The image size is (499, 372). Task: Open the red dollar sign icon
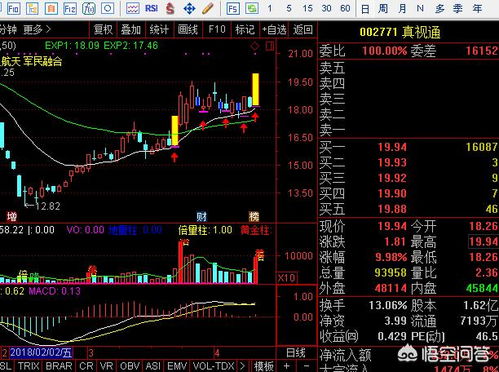coord(170,8)
